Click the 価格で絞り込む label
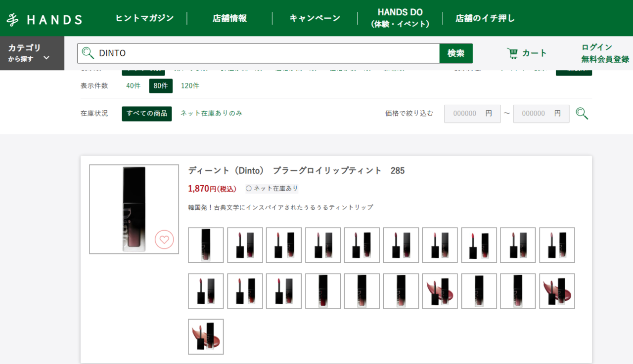Viewport: 633px width, 364px height. [x=409, y=114]
